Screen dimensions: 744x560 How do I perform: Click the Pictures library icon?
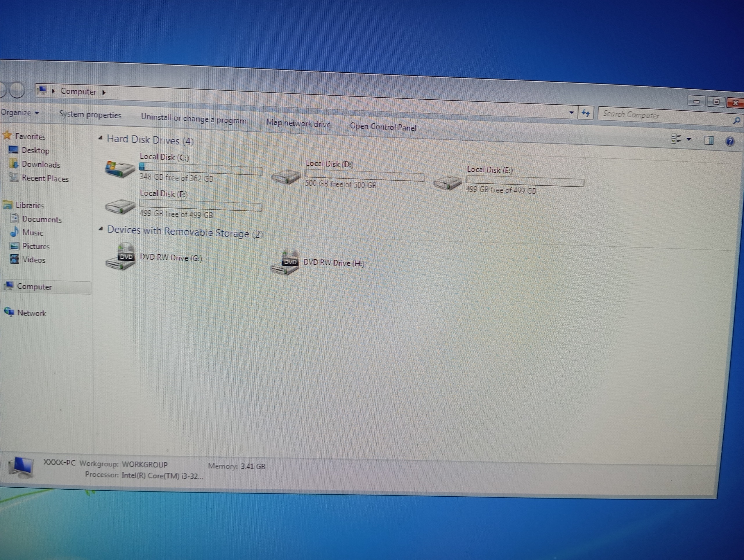15,246
